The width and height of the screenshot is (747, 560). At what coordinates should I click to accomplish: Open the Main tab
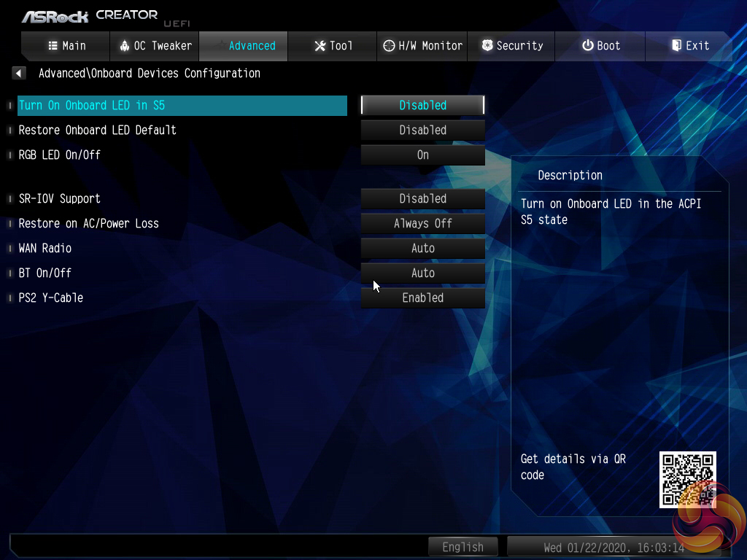66,46
